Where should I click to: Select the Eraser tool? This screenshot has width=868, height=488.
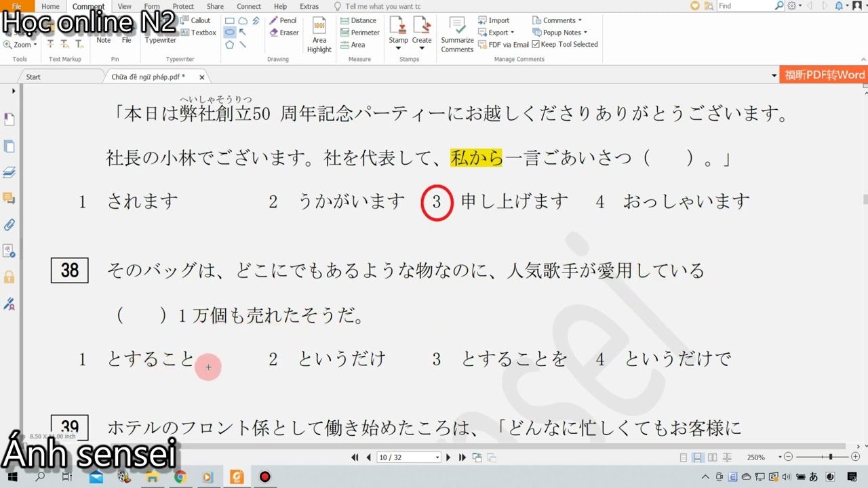click(x=283, y=33)
